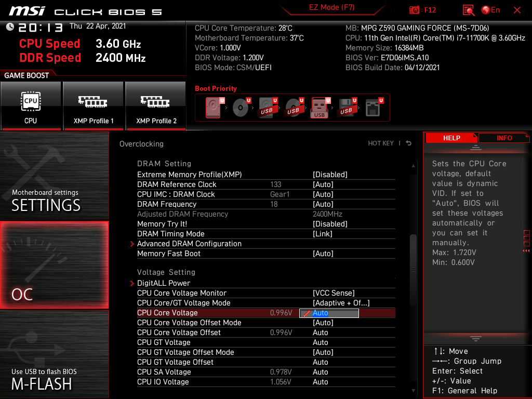Click the GAME BOOST label
Viewport: 532px width, 399px height.
tap(26, 75)
